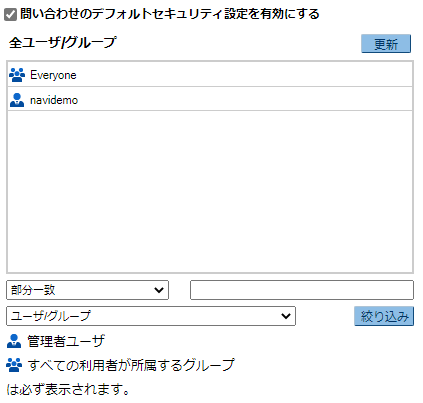This screenshot has height=403, width=423.
Task: Focus the filter text input field
Action: (x=302, y=290)
